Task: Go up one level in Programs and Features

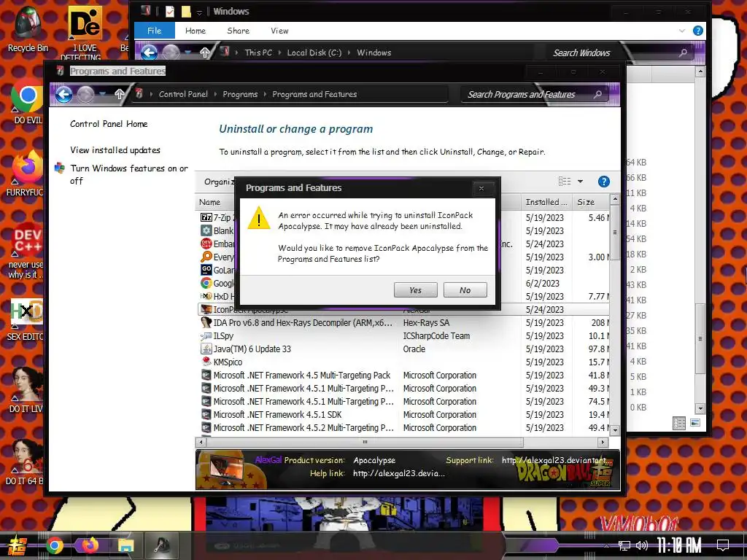Action: coord(119,94)
